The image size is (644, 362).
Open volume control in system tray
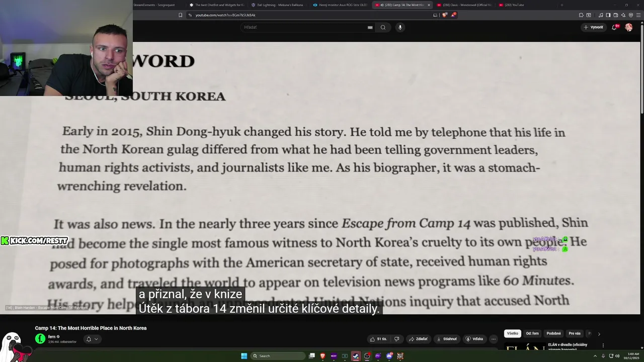[617, 356]
